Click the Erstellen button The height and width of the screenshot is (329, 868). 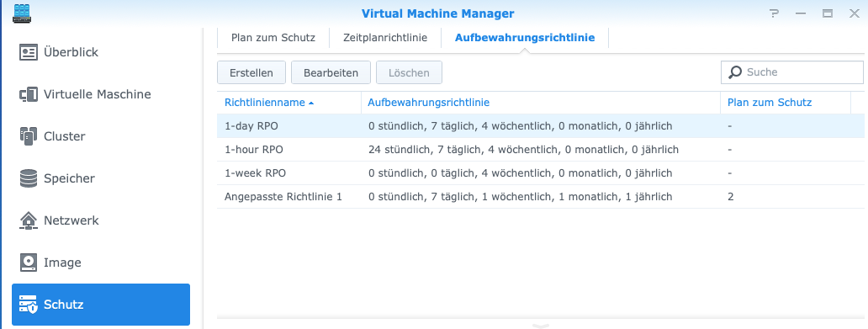coord(251,72)
